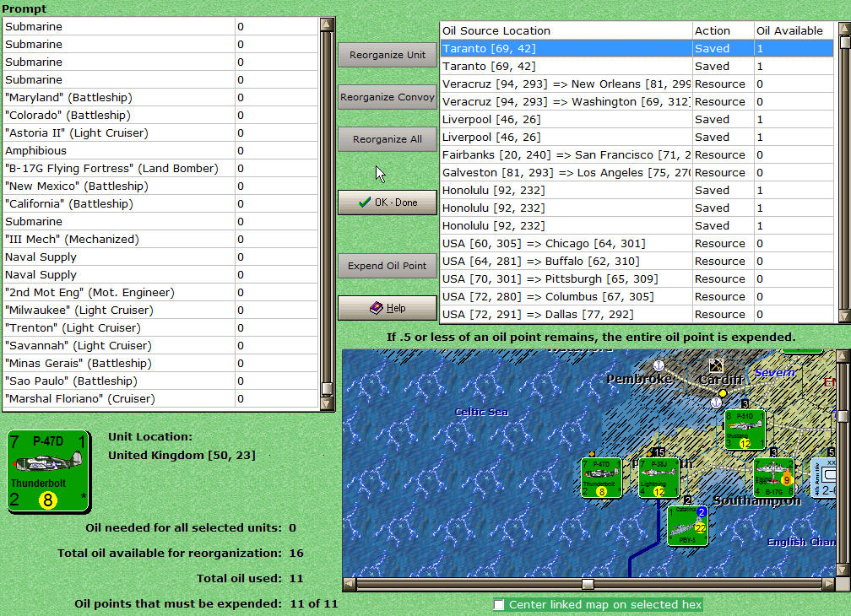Open the Help button

pyautogui.click(x=387, y=308)
